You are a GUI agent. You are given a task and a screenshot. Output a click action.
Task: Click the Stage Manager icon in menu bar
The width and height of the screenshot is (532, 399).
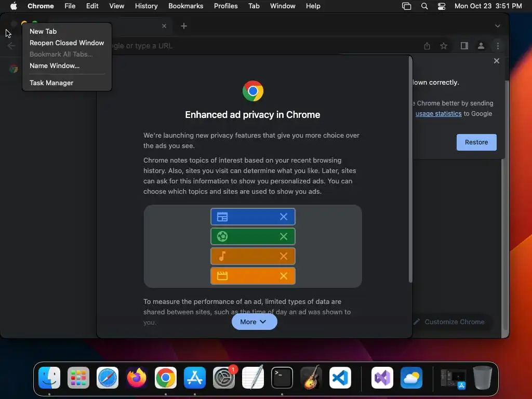(x=406, y=6)
